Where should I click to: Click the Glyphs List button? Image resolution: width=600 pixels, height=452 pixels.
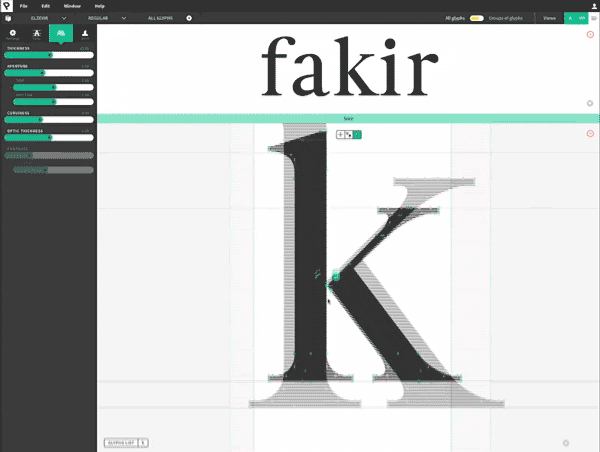pos(119,441)
